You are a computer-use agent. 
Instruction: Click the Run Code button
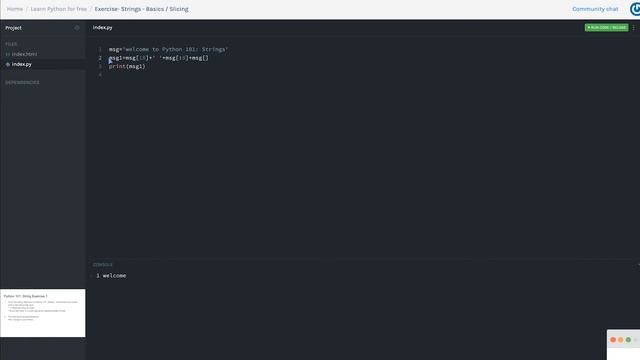pyautogui.click(x=606, y=27)
